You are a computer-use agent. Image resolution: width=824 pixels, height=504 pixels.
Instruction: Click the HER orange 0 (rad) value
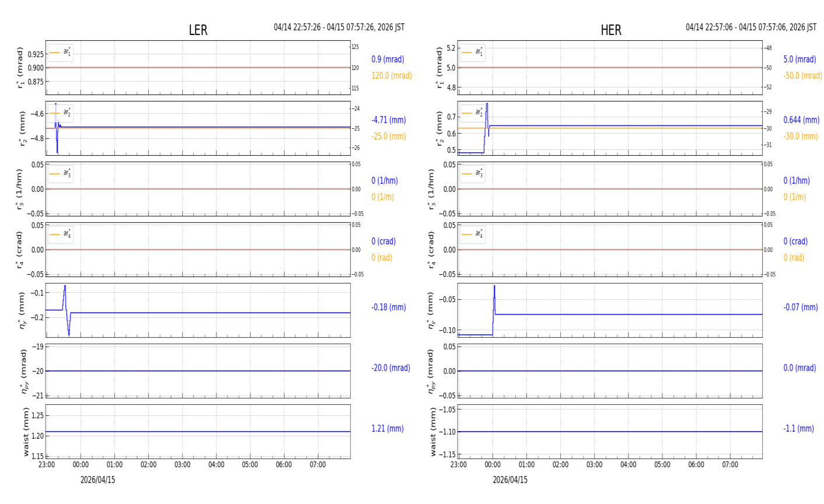(x=794, y=258)
